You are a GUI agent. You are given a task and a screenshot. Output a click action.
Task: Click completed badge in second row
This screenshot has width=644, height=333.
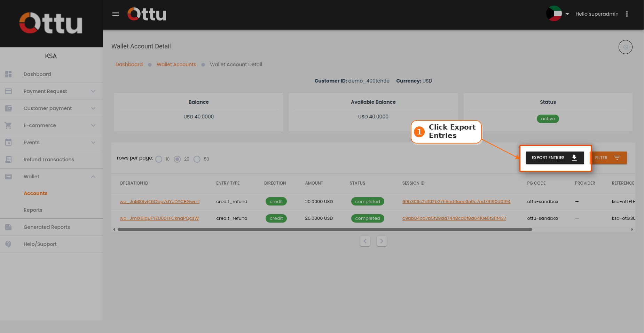[x=368, y=218]
